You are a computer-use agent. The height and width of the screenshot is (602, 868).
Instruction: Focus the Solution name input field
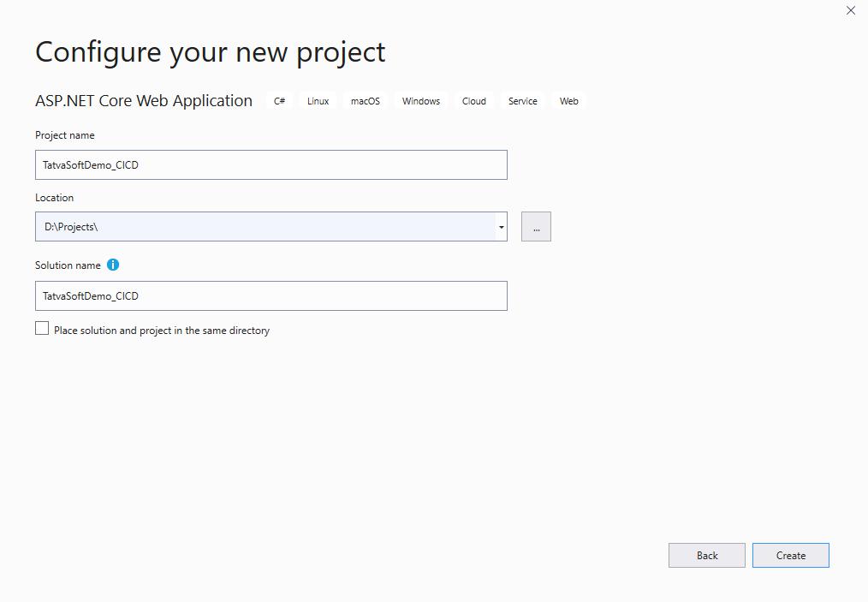(271, 295)
